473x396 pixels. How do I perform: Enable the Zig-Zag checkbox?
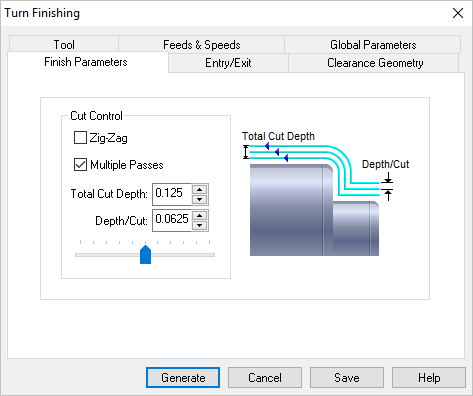(80, 137)
